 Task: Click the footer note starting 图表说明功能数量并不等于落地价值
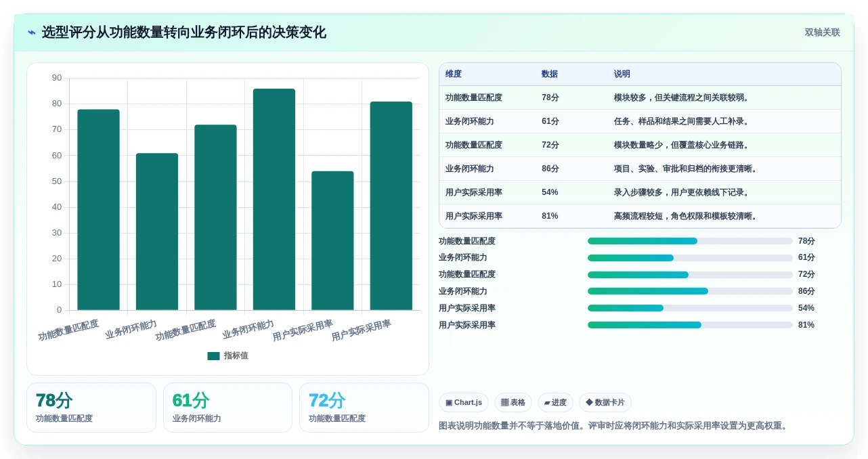(x=615, y=426)
